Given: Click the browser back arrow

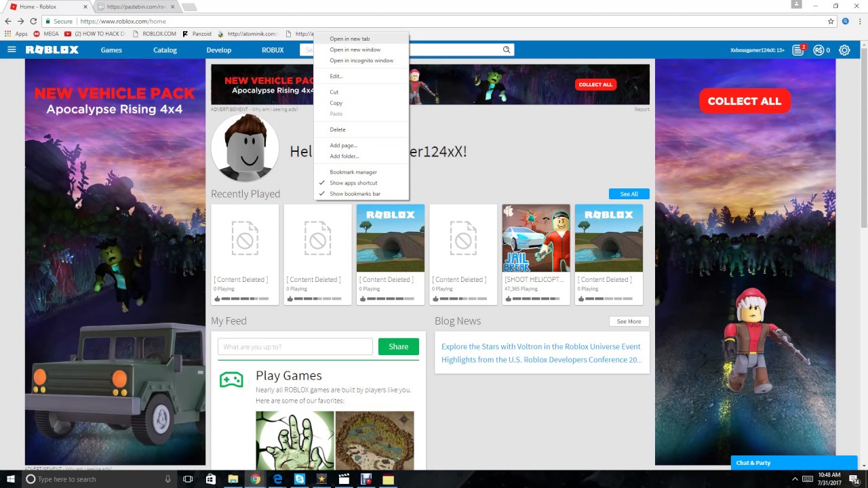Looking at the screenshot, I should pos(8,21).
